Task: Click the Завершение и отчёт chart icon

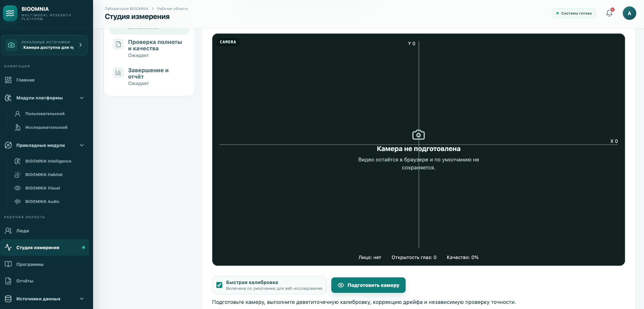Action: (118, 72)
